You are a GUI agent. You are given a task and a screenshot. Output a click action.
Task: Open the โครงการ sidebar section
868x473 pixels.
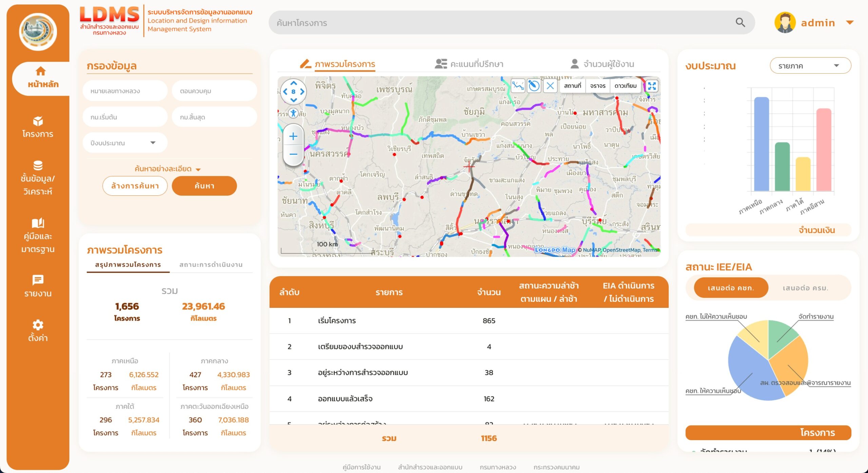click(38, 127)
